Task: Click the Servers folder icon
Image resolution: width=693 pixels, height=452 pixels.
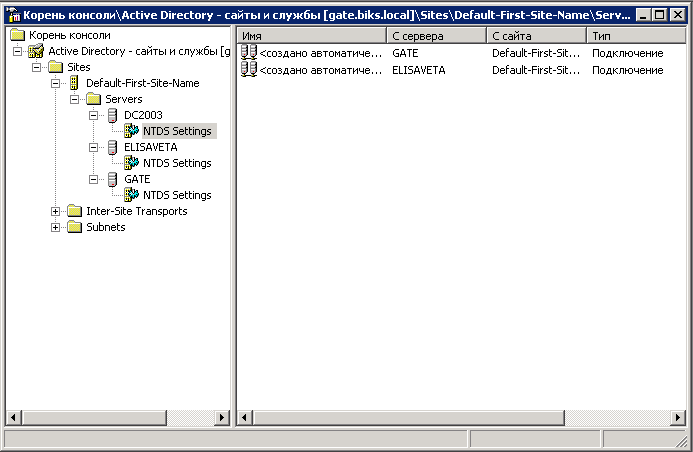Action: (x=93, y=99)
